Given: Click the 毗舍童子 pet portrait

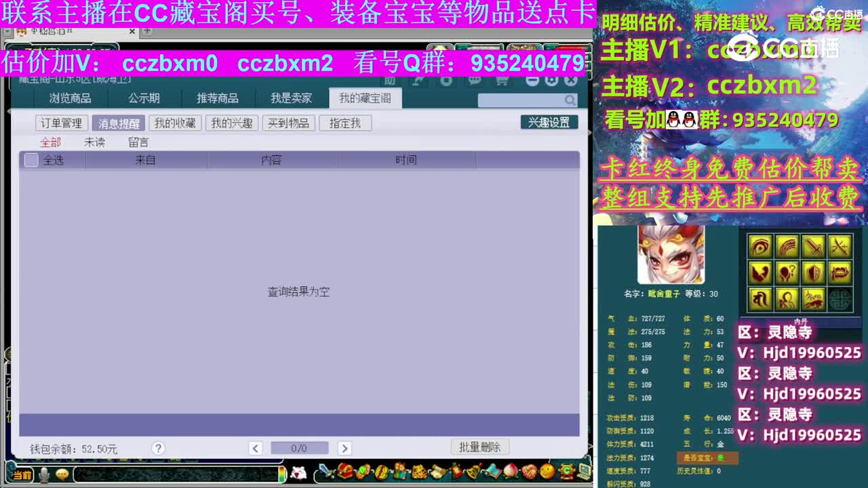Looking at the screenshot, I should coord(671,254).
